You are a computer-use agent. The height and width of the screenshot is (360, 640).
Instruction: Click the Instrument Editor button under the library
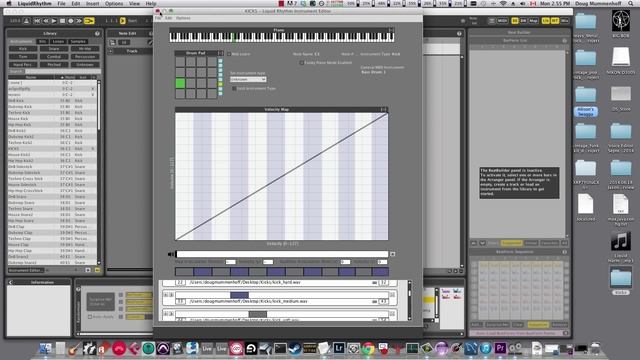(x=26, y=270)
